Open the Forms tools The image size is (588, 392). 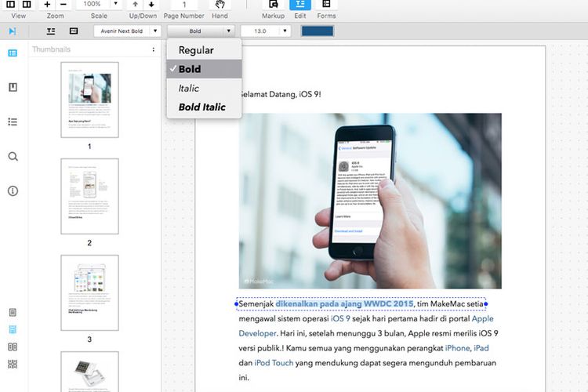(x=326, y=4)
